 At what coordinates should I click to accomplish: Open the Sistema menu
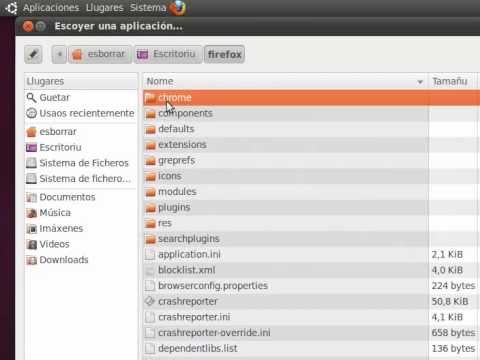[148, 8]
